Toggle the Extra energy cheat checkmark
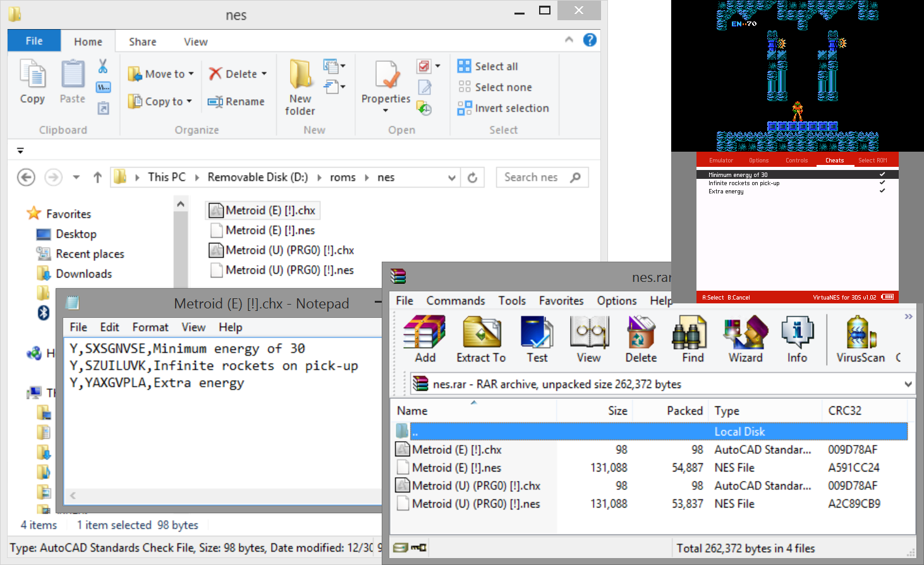This screenshot has height=565, width=924. coord(882,190)
